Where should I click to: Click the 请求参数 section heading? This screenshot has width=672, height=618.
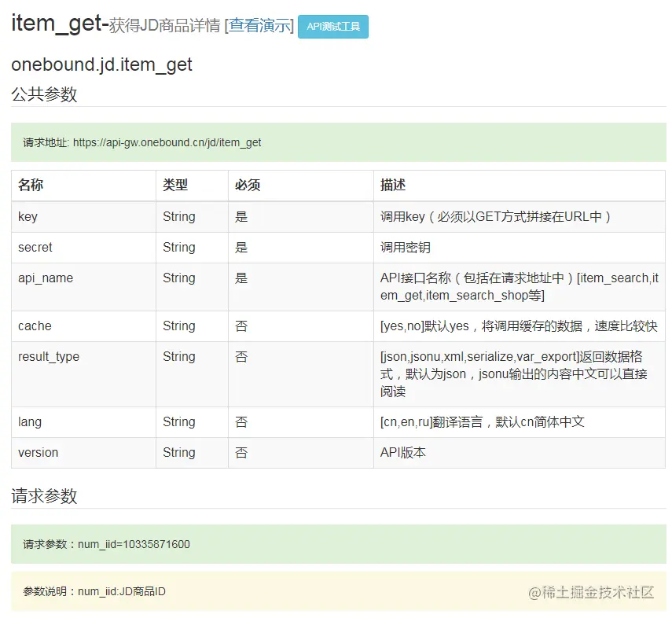coord(44,496)
